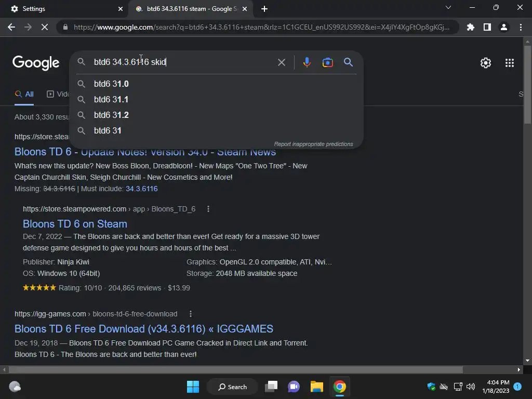Open File Explorer from taskbar
The image size is (532, 399).
(316, 387)
